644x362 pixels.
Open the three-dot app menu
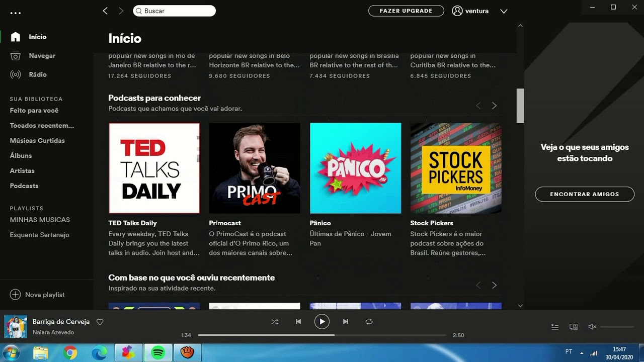pyautogui.click(x=15, y=13)
